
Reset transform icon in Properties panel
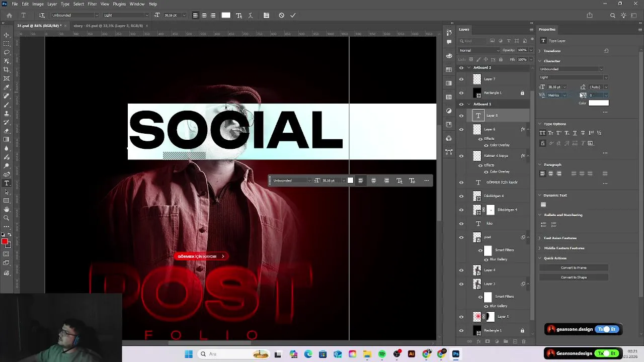click(606, 51)
